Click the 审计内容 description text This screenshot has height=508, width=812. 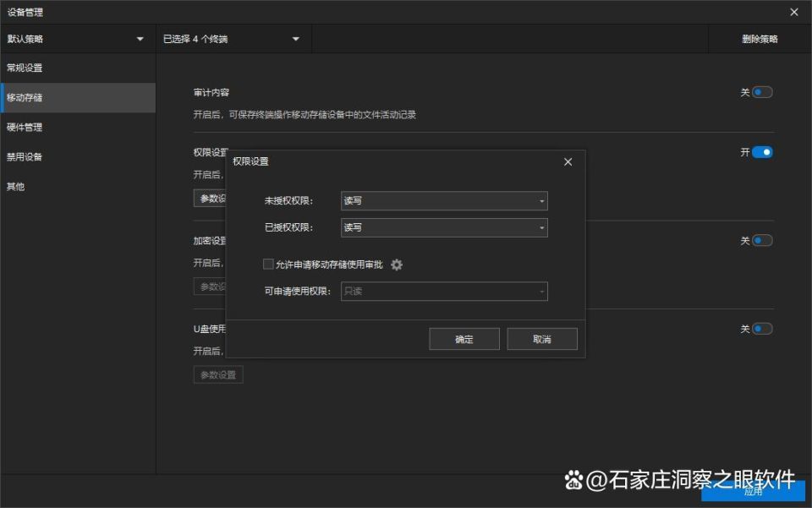click(304, 115)
